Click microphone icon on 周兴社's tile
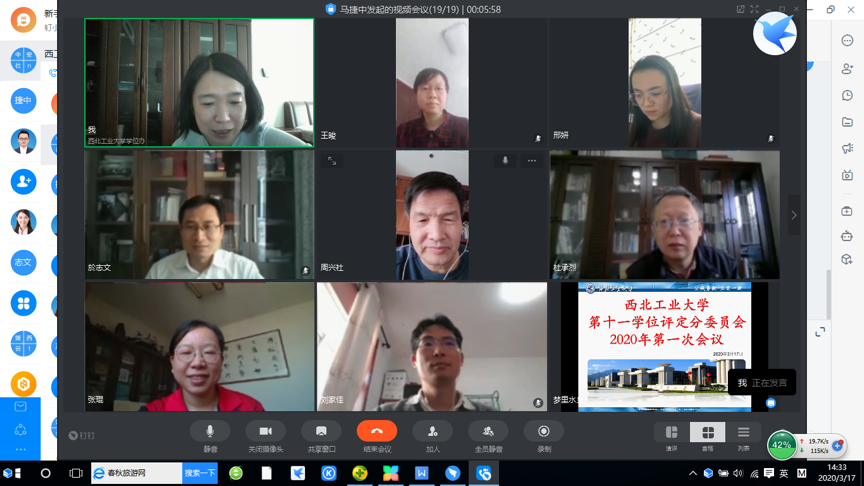 [505, 161]
